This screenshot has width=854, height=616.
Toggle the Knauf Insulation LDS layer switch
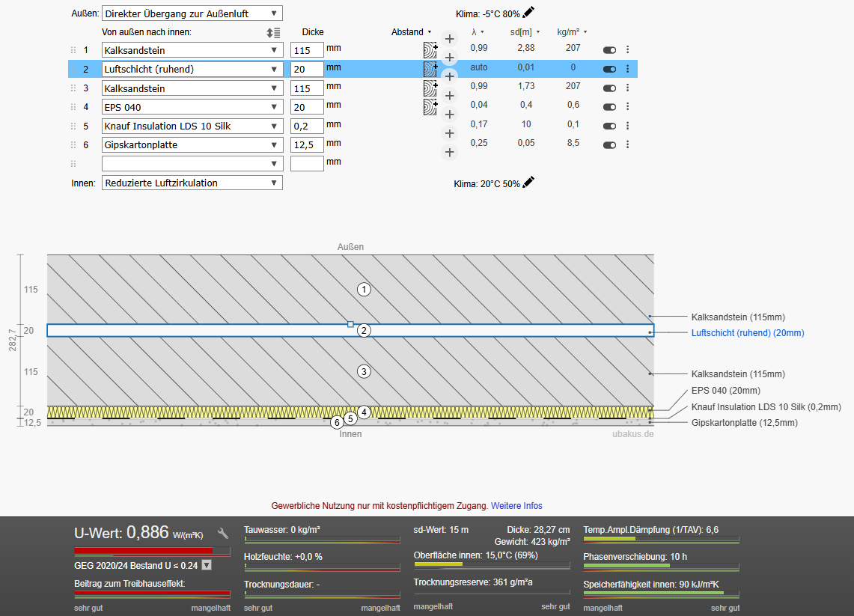coord(609,126)
